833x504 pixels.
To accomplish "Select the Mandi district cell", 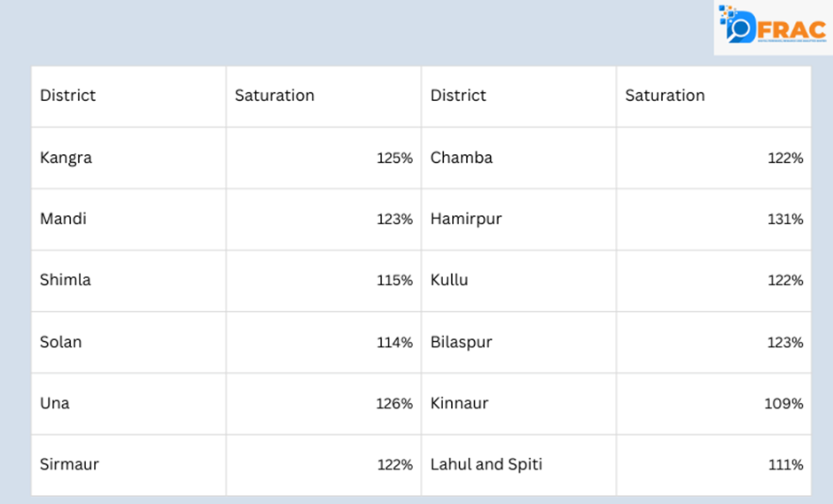I will coord(64,219).
